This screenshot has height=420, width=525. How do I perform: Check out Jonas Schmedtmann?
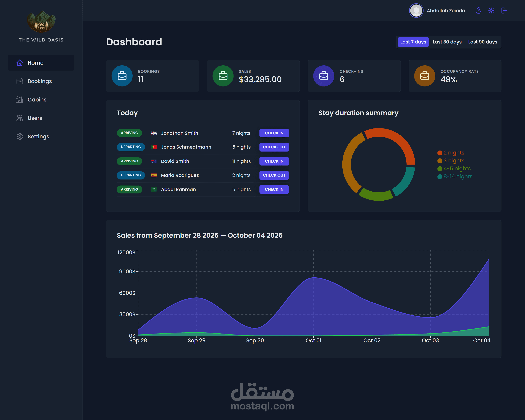[274, 147]
